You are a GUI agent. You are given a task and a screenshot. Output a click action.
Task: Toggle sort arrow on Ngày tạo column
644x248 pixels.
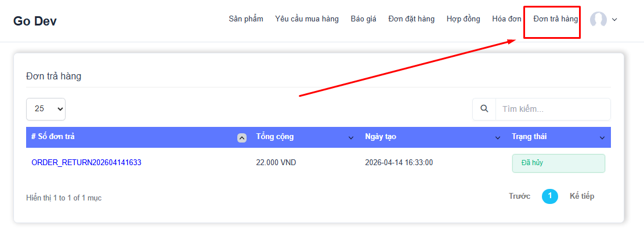497,138
